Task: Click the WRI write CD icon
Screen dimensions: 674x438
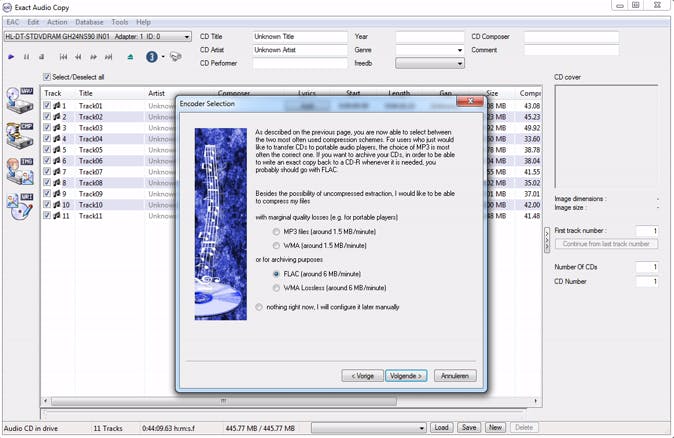Action: 20,207
